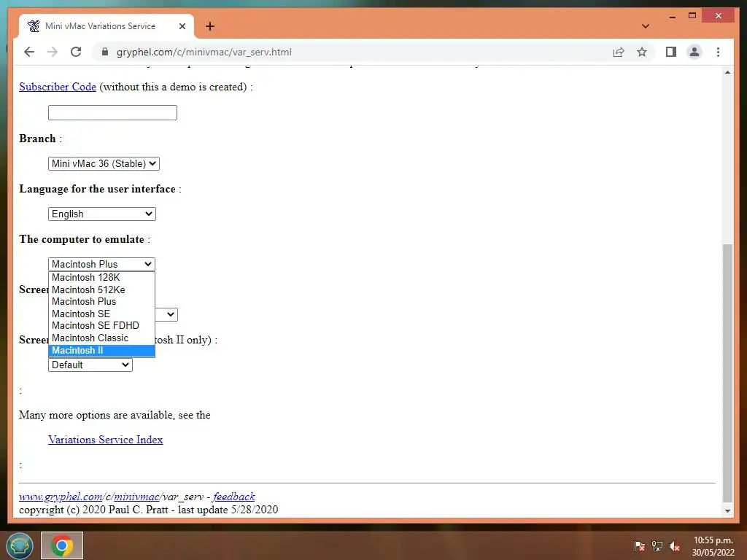
Task: Click the page vertical scrollbar thumb
Action: [727, 373]
